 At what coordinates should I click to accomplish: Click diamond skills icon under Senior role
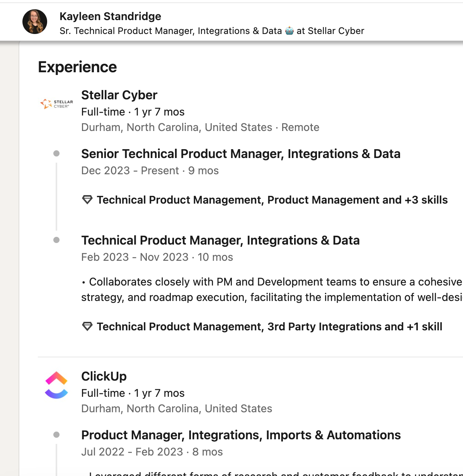pyautogui.click(x=87, y=200)
